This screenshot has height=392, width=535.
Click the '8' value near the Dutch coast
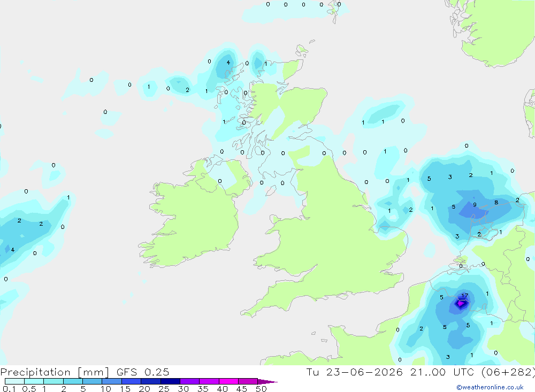point(496,202)
